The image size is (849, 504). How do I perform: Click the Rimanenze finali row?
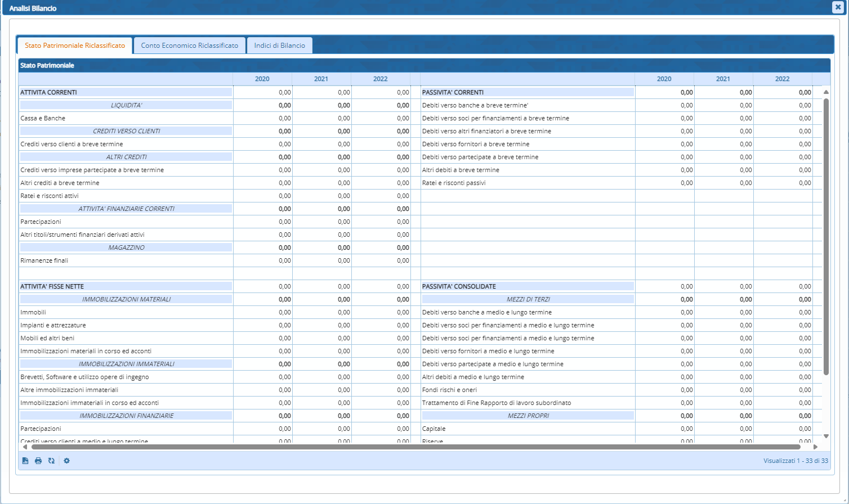[x=44, y=260]
